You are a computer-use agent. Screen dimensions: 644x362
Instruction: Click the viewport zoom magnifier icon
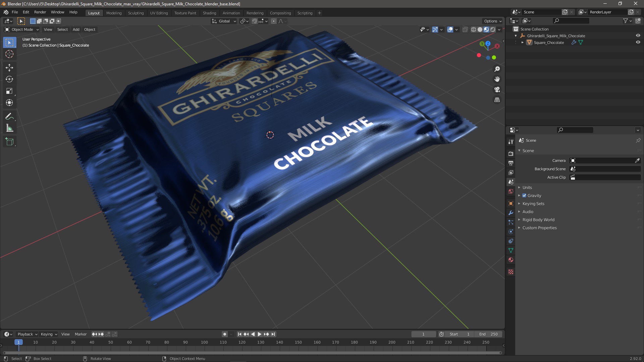[497, 69]
